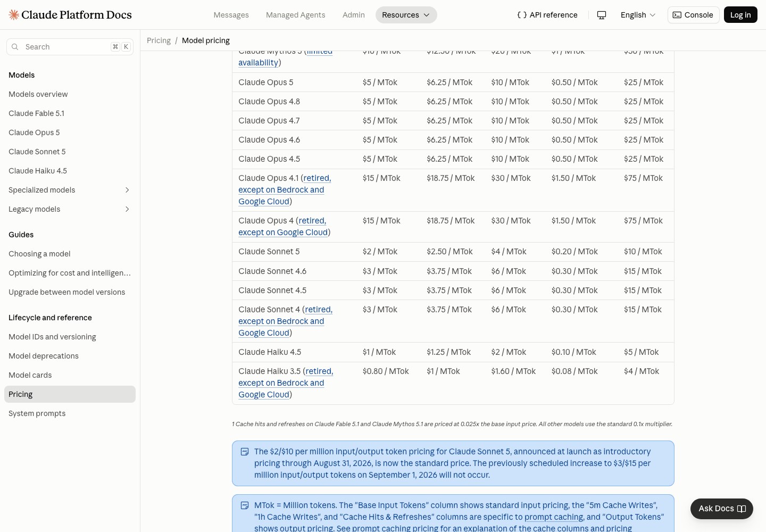Viewport: 766px width, 532px height.
Task: Click $4 / MTok in Claude Haiku 3.5 row
Action: pos(642,371)
